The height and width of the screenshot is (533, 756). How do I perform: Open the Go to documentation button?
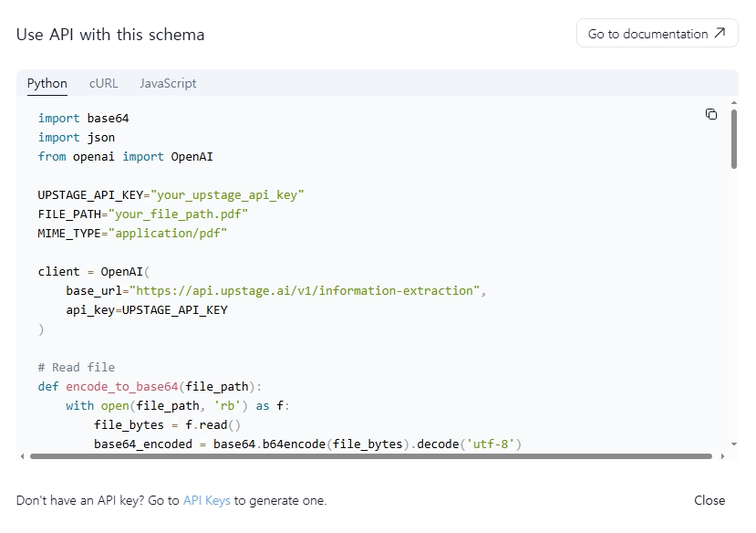click(x=657, y=34)
